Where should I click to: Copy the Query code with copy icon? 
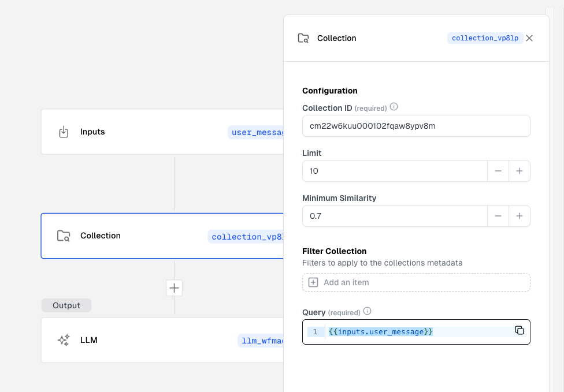pyautogui.click(x=520, y=330)
